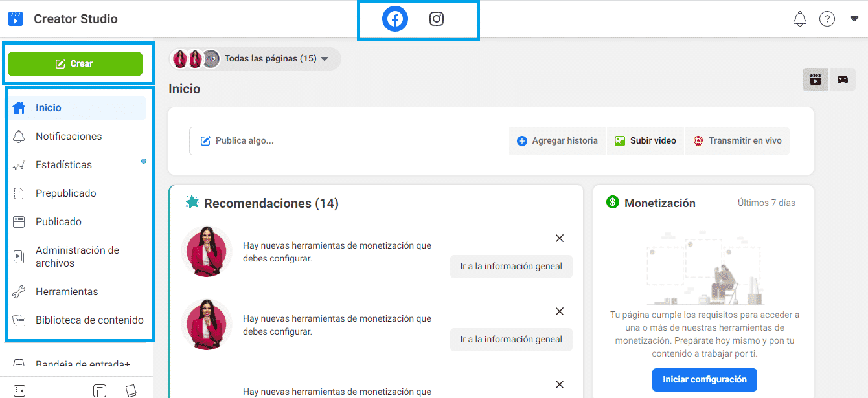Click Subir video button
The image size is (868, 398).
pos(645,141)
